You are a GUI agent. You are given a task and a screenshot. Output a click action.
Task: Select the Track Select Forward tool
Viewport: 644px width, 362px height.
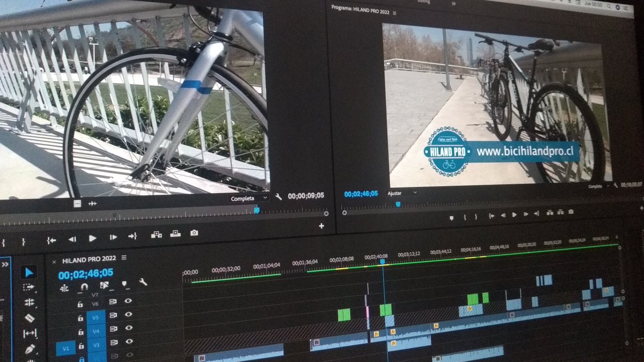click(x=29, y=287)
